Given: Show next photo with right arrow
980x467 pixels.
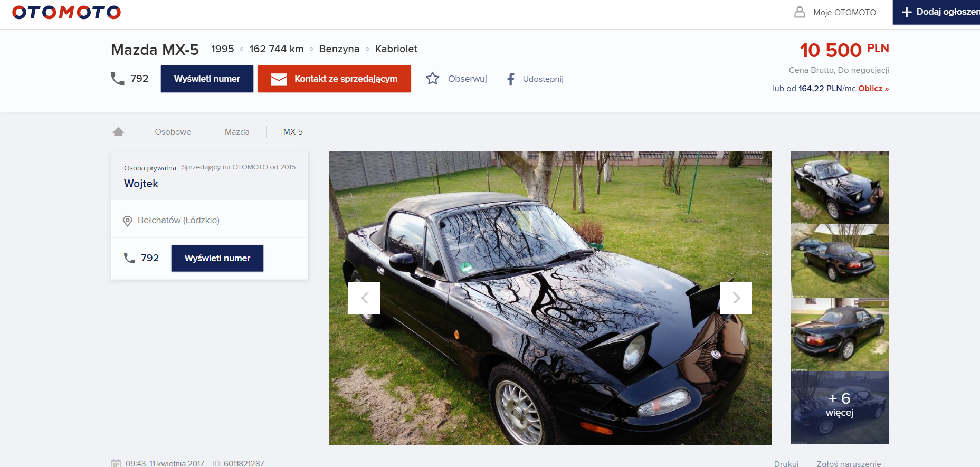Looking at the screenshot, I should (736, 298).
